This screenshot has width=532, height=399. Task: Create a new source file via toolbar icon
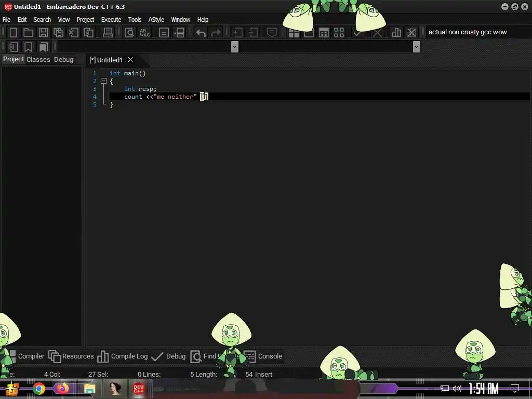point(13,33)
